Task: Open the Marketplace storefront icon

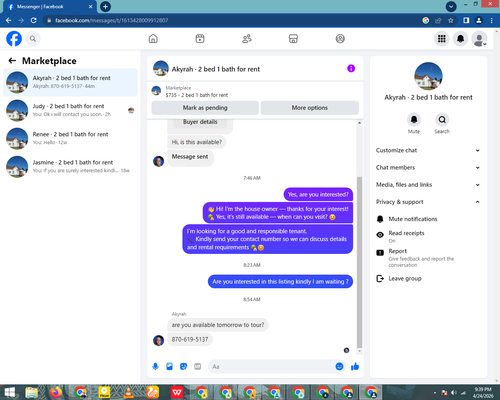Action: 293,39
